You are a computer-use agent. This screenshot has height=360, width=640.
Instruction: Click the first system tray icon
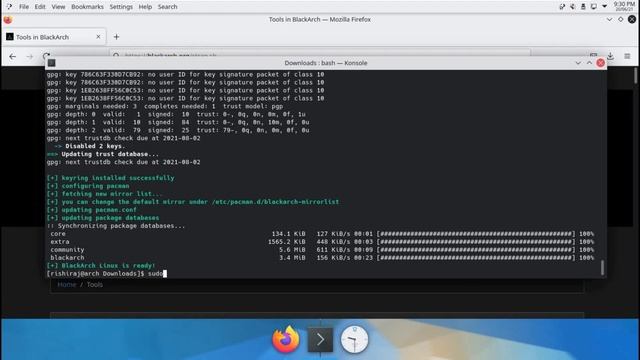pyautogui.click(x=562, y=7)
